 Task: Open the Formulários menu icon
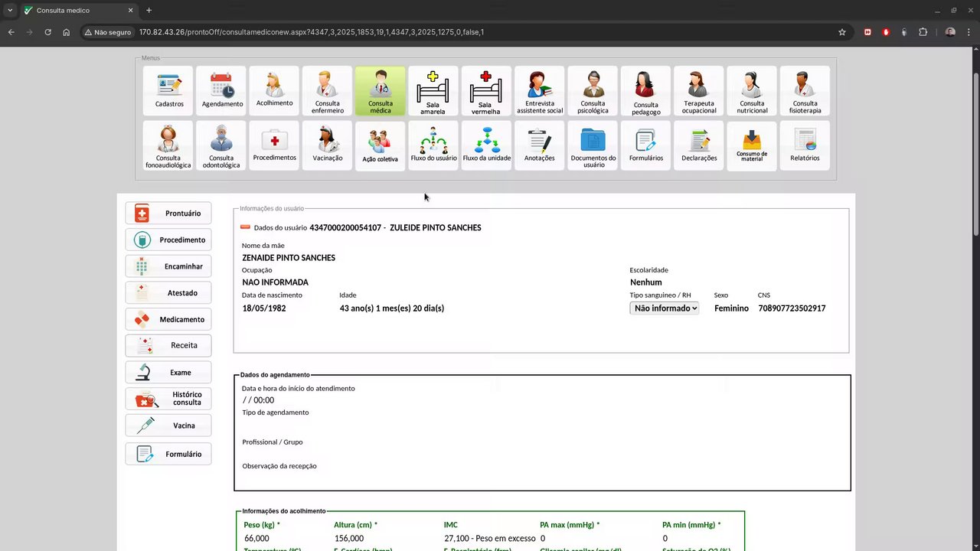click(645, 146)
